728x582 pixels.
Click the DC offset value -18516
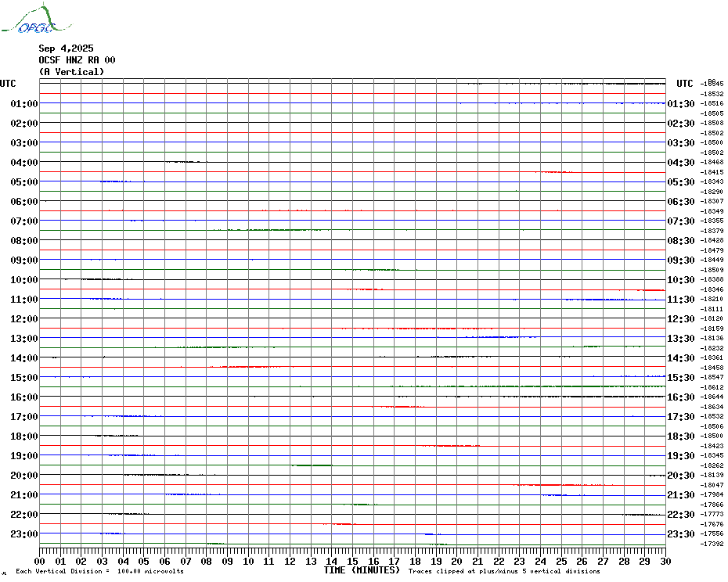(712, 103)
